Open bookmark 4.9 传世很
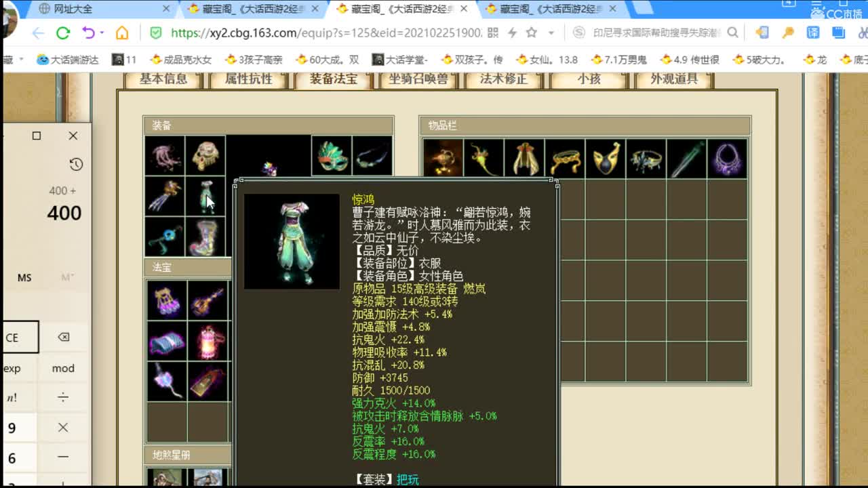The image size is (868, 488). 688,60
